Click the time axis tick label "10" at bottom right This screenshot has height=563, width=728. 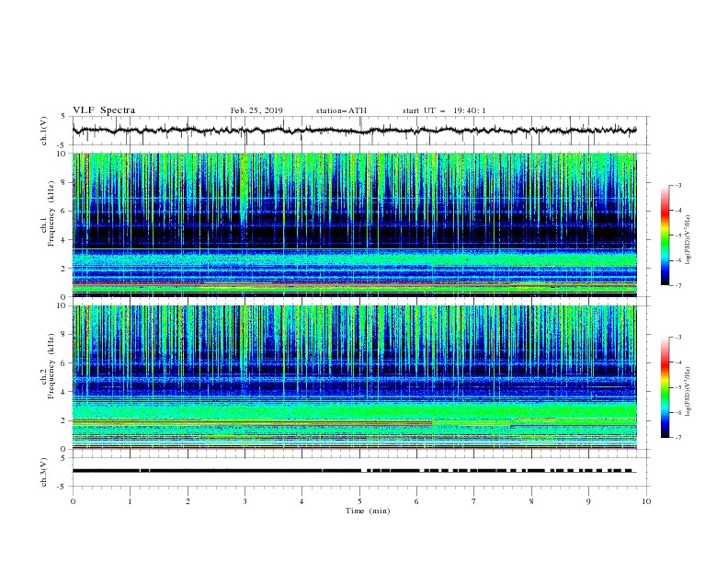[x=646, y=501]
